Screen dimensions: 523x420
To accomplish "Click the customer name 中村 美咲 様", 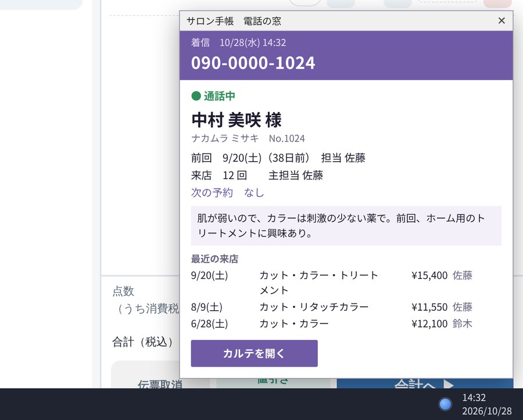I will 237,120.
